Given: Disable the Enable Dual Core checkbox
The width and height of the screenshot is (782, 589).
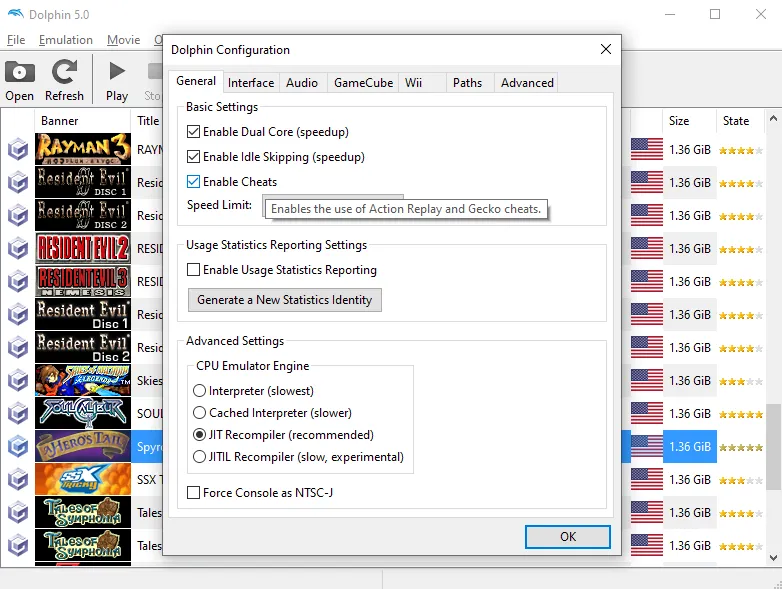Looking at the screenshot, I should [x=194, y=132].
